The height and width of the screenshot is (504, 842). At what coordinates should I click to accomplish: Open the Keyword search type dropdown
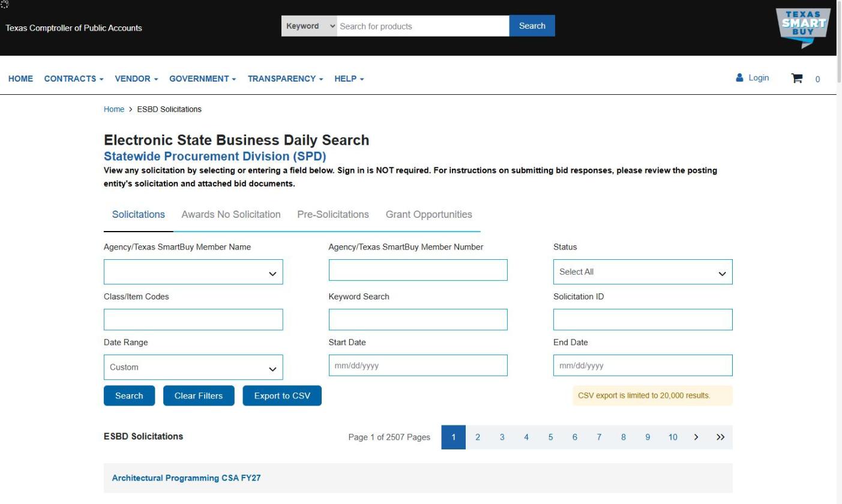tap(309, 26)
